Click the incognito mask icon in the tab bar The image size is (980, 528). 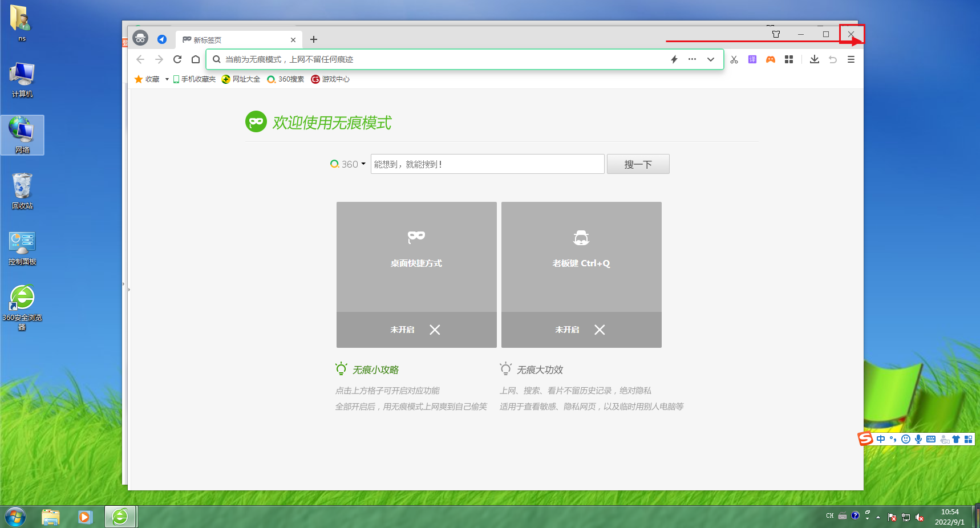click(140, 38)
